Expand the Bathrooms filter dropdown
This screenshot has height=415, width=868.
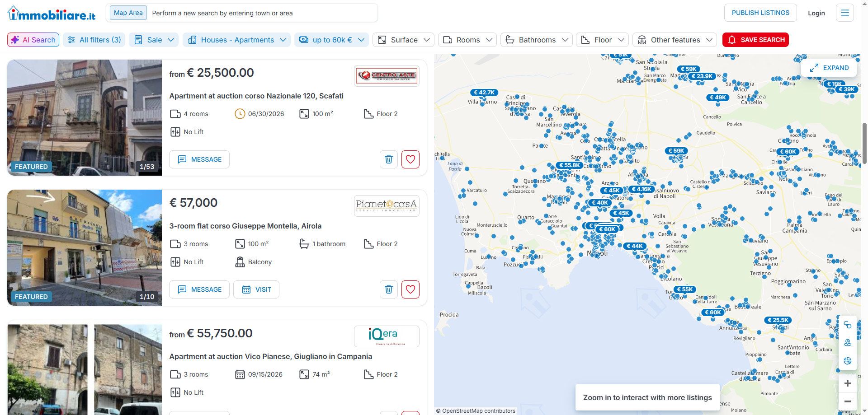(x=537, y=40)
